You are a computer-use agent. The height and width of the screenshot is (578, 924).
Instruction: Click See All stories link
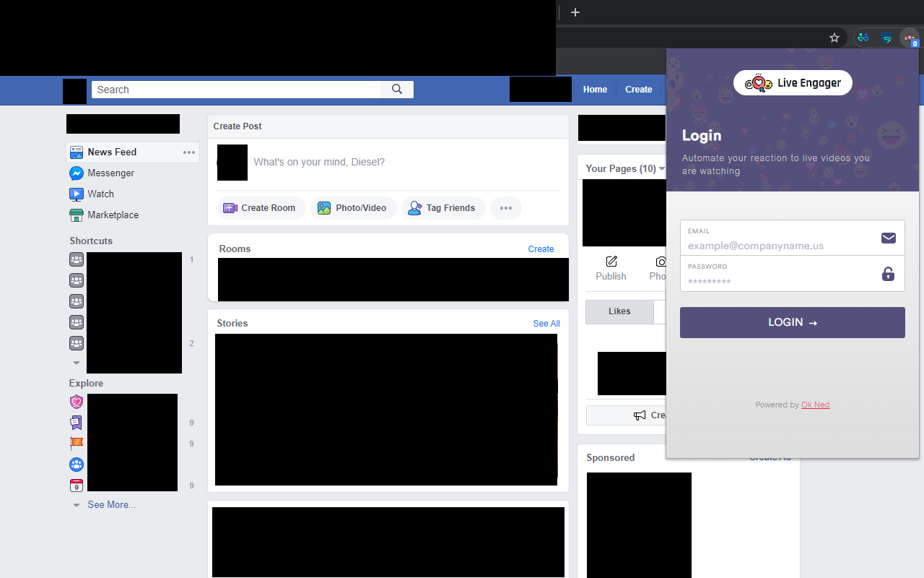coord(546,324)
